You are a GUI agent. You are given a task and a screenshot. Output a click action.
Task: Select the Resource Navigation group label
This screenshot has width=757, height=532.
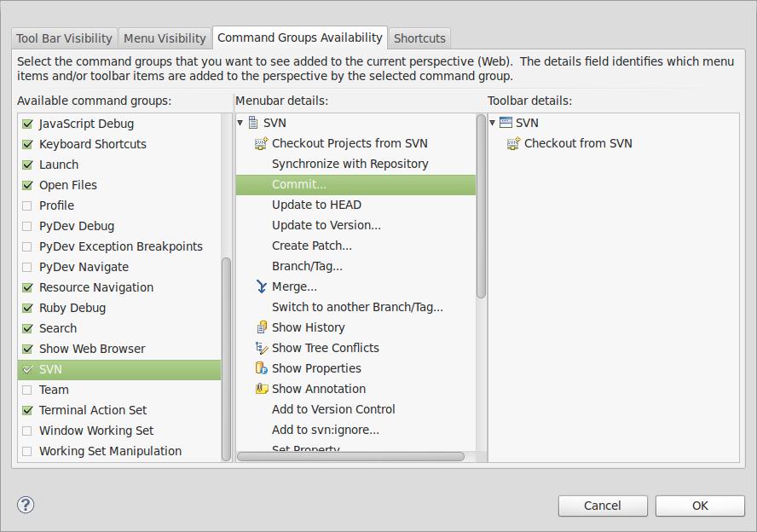[96, 287]
